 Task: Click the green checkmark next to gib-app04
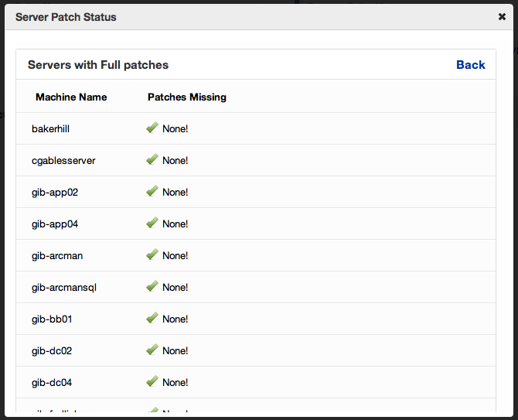[152, 223]
